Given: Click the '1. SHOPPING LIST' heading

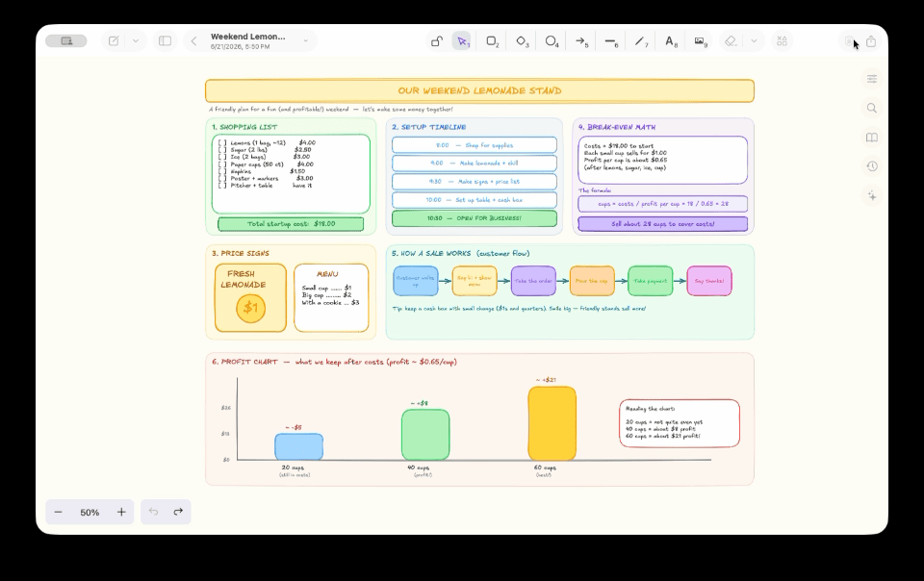Looking at the screenshot, I should (x=244, y=127).
